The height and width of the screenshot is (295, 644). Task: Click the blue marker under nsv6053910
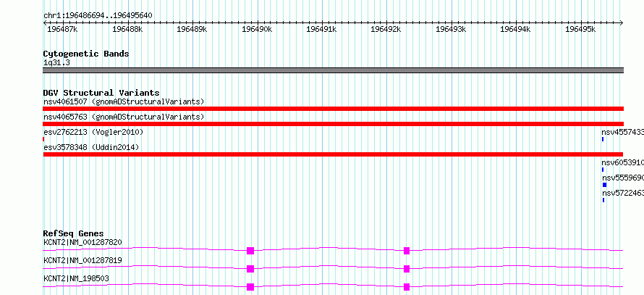click(x=603, y=170)
